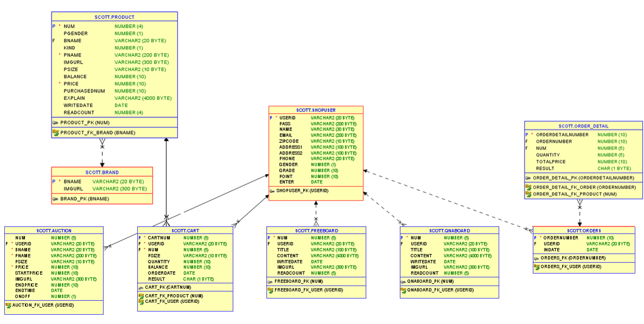Click the key icon beside PRODUCT_PK (NUM)
Screen dimensions: 644x324
[55, 123]
